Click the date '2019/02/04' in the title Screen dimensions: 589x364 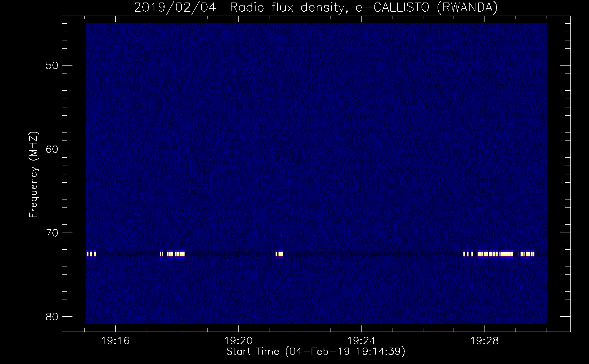[175, 7]
